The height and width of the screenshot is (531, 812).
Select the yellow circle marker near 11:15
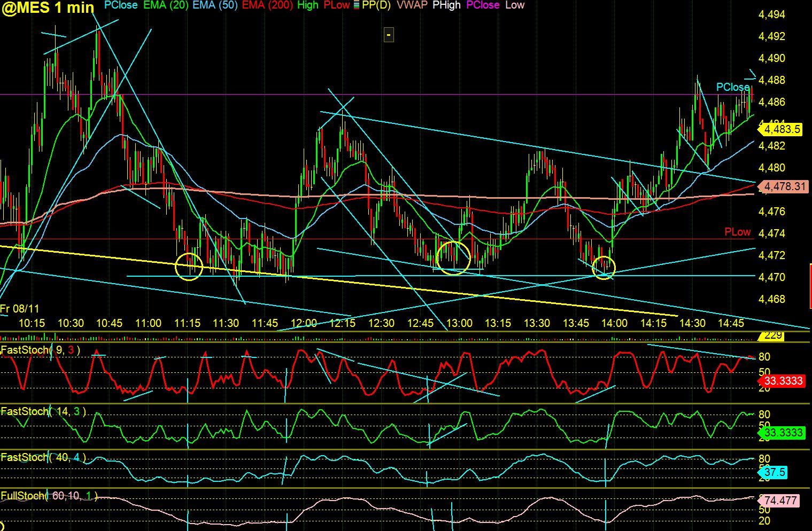(189, 267)
